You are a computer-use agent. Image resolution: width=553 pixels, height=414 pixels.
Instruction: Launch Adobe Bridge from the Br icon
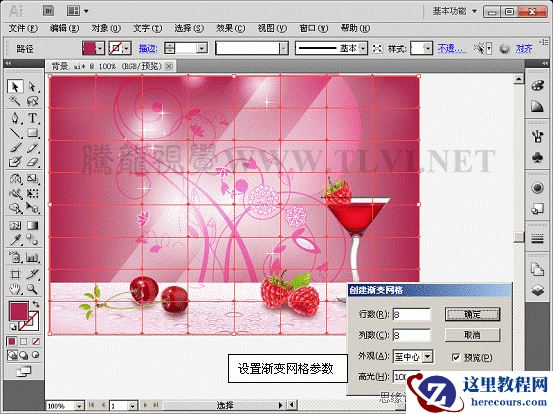click(x=48, y=11)
